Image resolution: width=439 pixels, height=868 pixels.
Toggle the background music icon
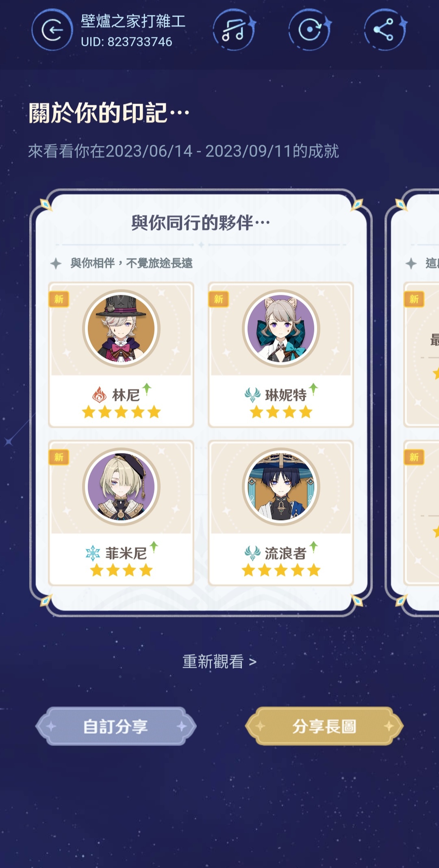(234, 30)
